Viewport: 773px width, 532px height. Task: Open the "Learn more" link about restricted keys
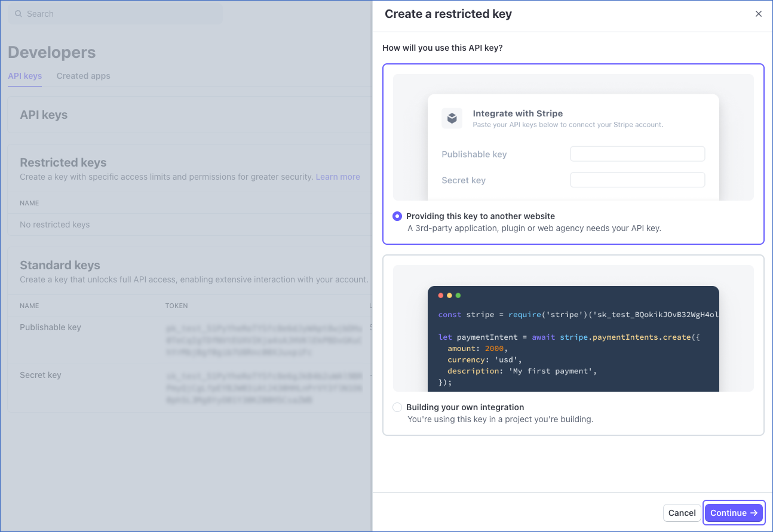338,177
